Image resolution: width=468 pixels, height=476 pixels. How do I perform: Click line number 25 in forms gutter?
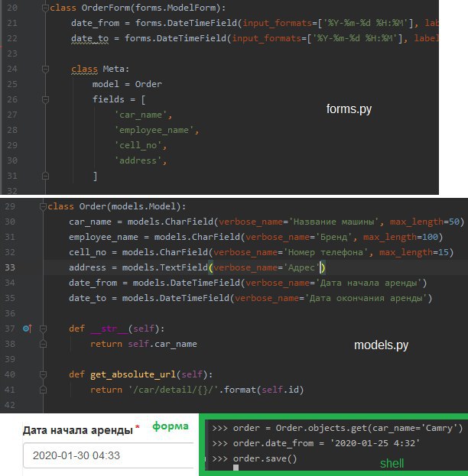tap(11, 84)
